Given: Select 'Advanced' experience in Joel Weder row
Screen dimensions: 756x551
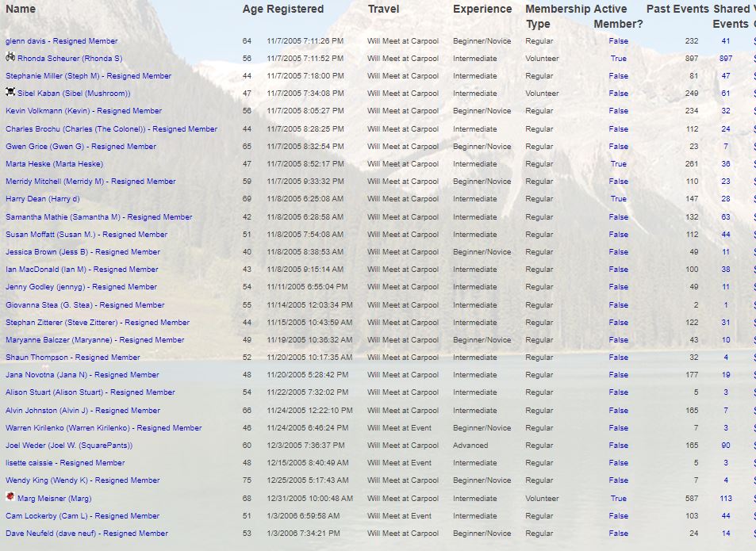Looking at the screenshot, I should (x=470, y=446).
